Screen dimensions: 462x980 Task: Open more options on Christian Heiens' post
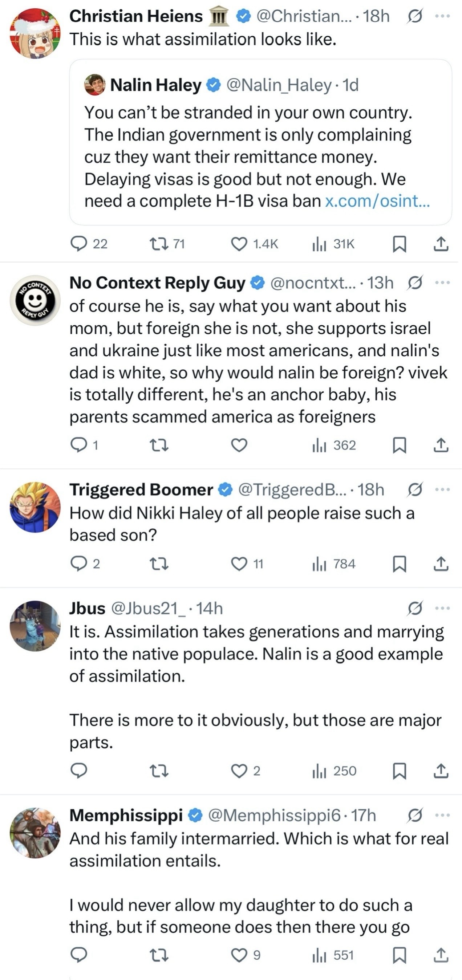tap(442, 16)
